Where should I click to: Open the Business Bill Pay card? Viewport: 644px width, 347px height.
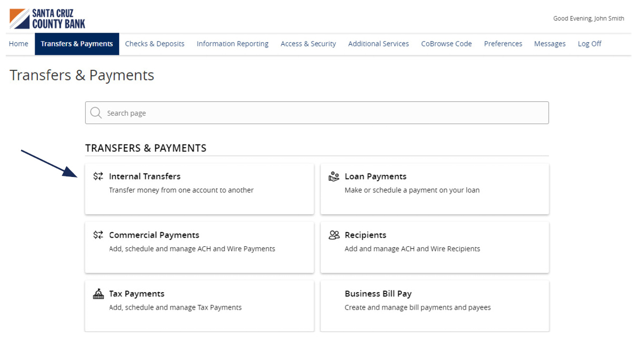pyautogui.click(x=434, y=305)
